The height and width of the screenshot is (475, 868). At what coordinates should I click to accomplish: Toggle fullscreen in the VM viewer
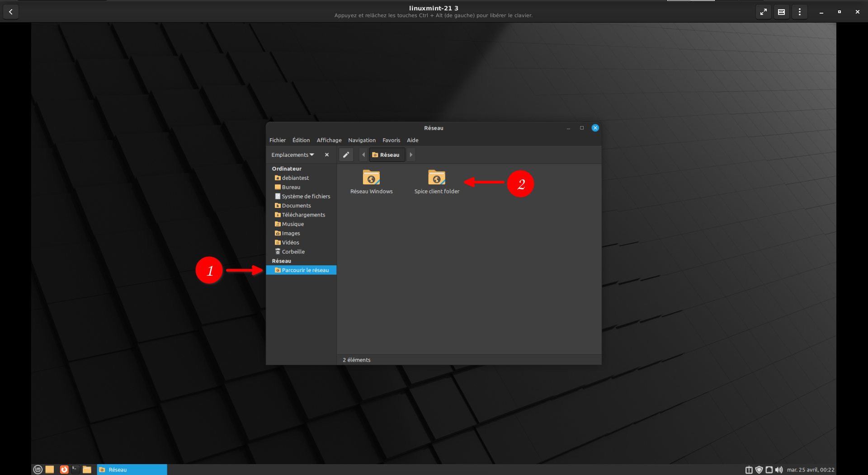(x=764, y=12)
